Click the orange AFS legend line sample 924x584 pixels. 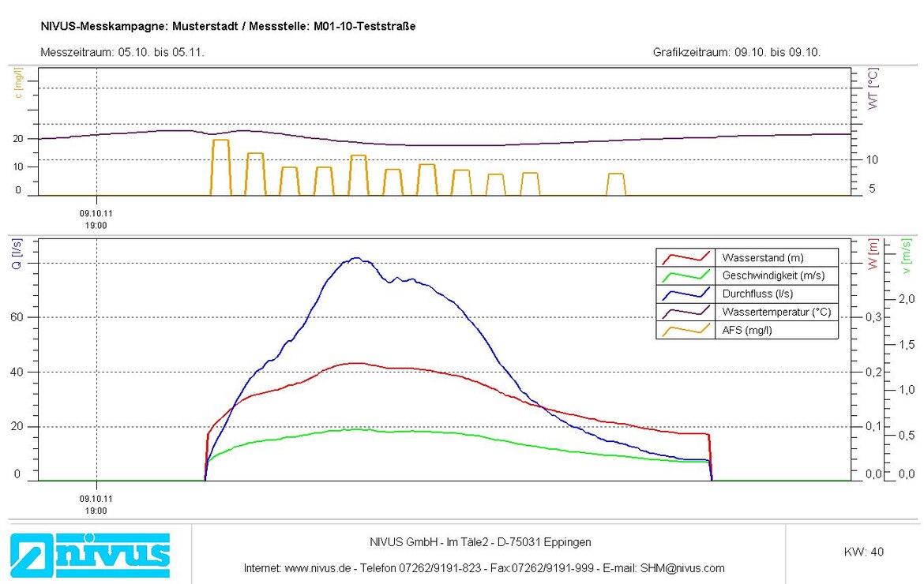685,330
